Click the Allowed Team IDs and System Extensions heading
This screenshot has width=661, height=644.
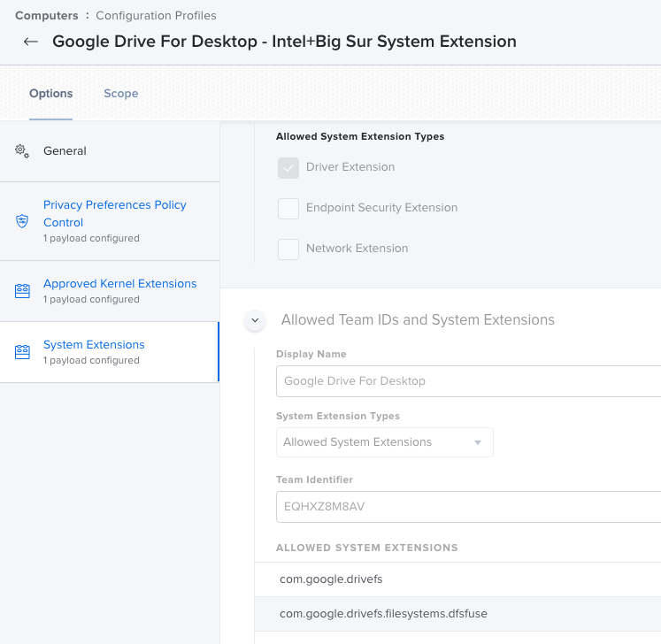(x=418, y=320)
